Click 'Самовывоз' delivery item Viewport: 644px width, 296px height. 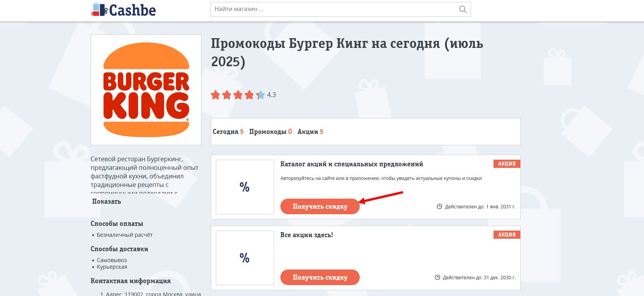(x=112, y=260)
